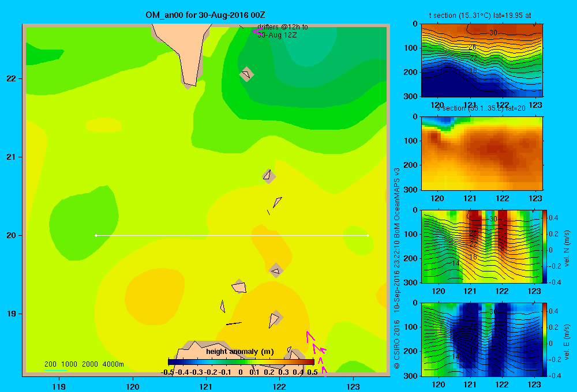
Task: Click the "14" isotherm label in vel. N panel
Action: pos(456,263)
